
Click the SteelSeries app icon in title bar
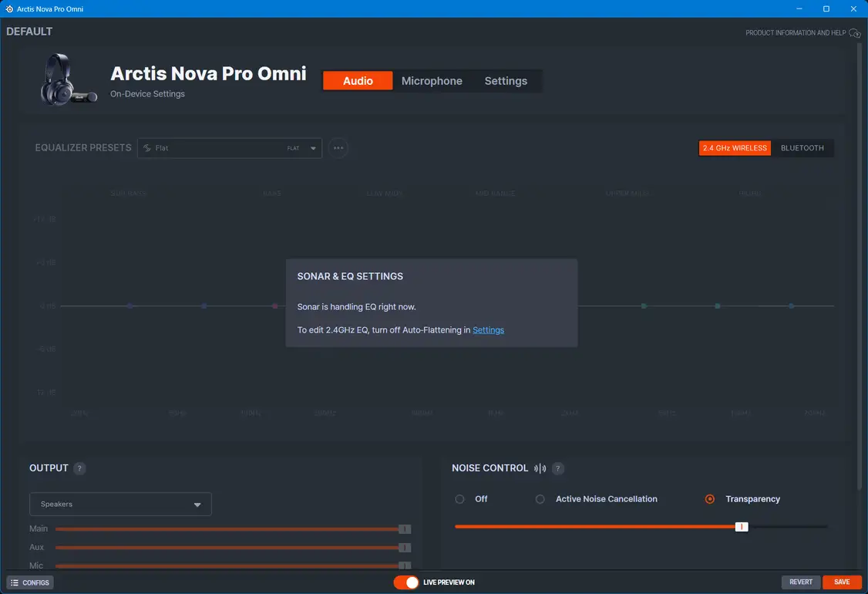click(8, 8)
